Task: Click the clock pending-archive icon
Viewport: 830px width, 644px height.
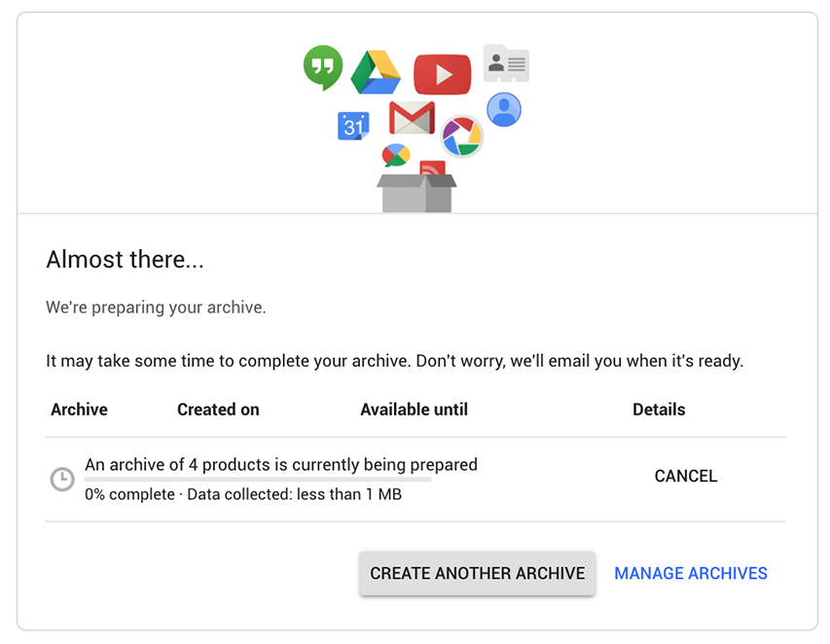Action: tap(62, 480)
